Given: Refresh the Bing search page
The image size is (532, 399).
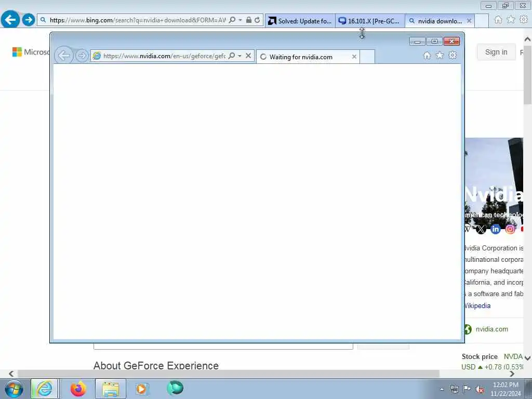Looking at the screenshot, I should (x=257, y=20).
